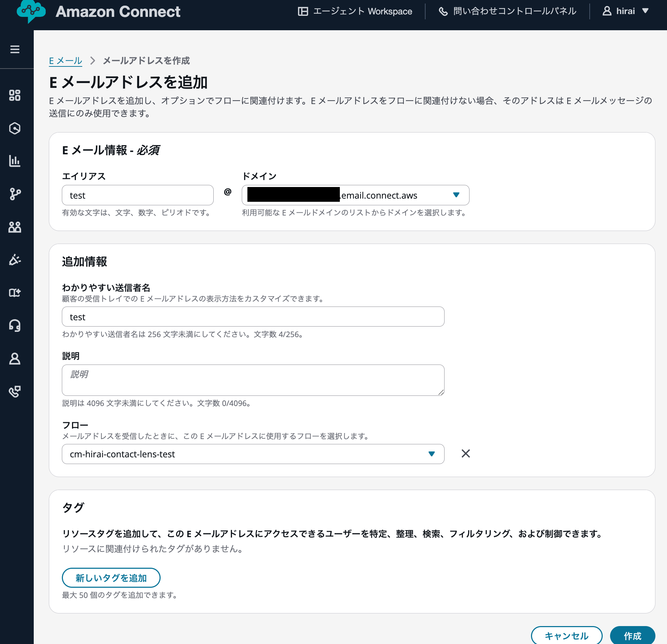This screenshot has width=667, height=644.
Task: Open the bar chart analytics icon
Action: [15, 161]
